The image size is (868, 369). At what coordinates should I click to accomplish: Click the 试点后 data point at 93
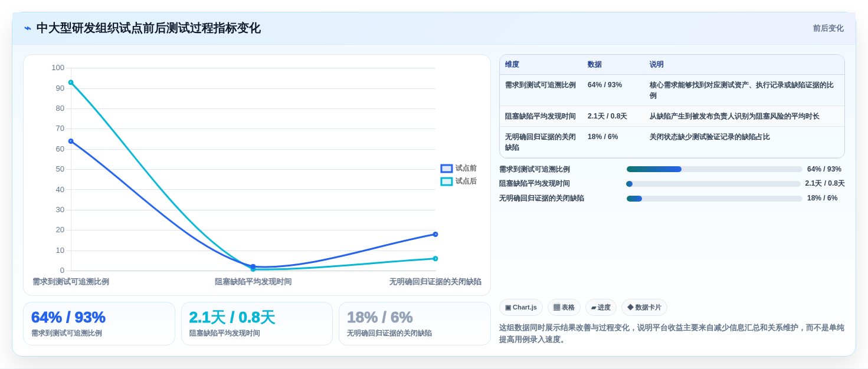(x=71, y=83)
